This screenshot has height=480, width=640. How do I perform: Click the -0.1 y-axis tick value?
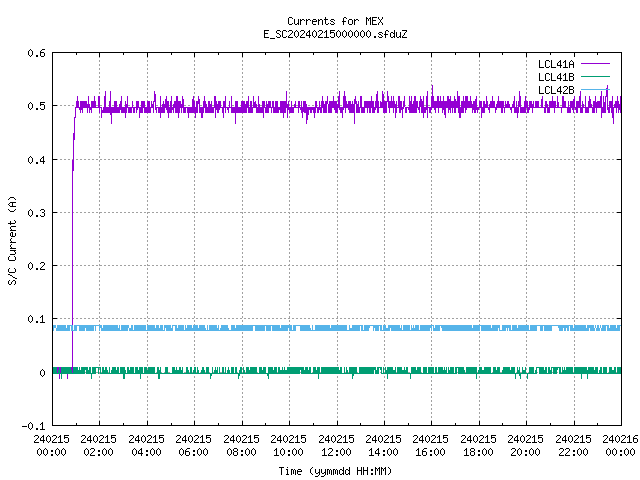pos(33,426)
